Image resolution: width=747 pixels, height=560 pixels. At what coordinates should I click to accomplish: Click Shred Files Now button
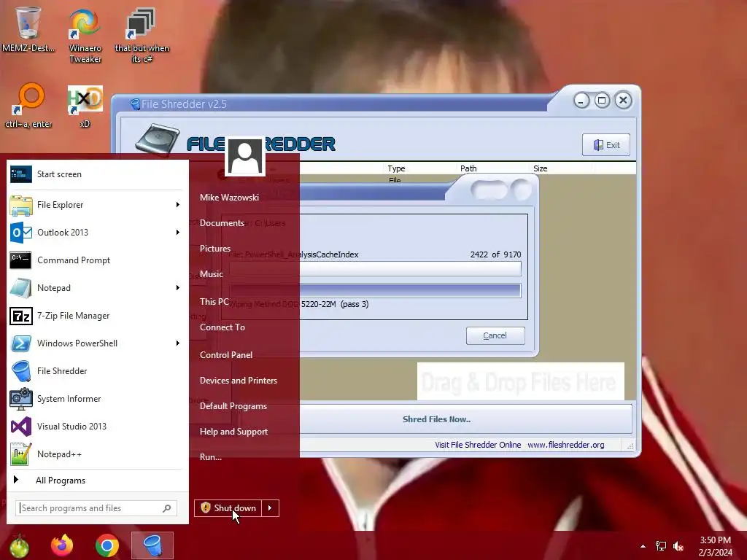436,419
